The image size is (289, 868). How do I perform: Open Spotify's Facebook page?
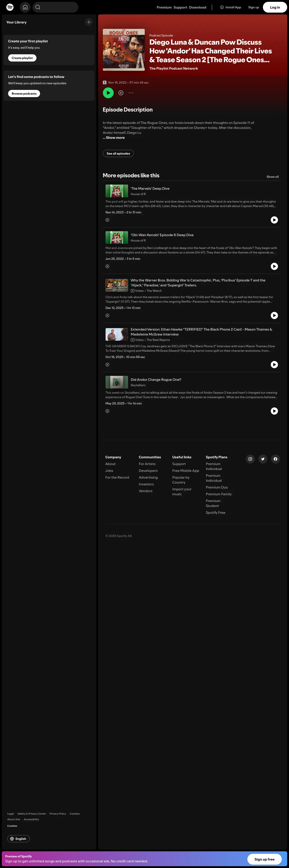click(x=275, y=459)
